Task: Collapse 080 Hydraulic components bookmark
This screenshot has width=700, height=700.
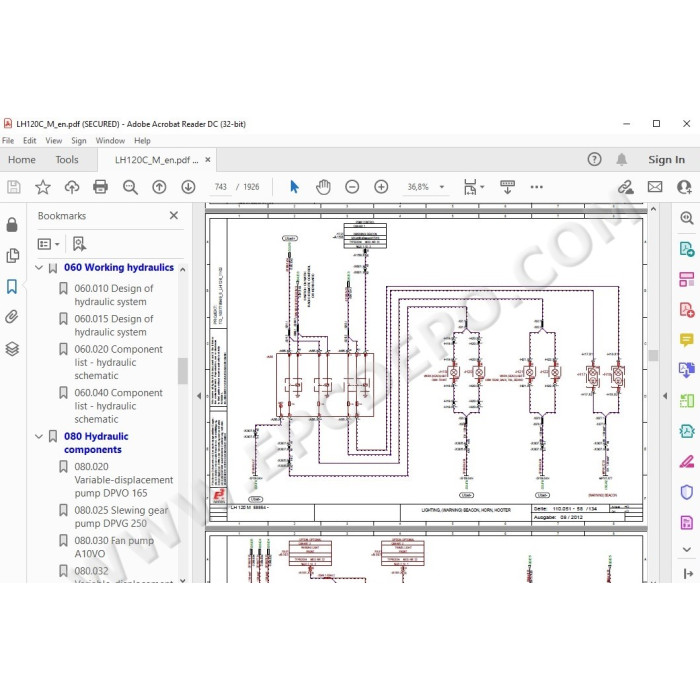Action: click(x=39, y=436)
